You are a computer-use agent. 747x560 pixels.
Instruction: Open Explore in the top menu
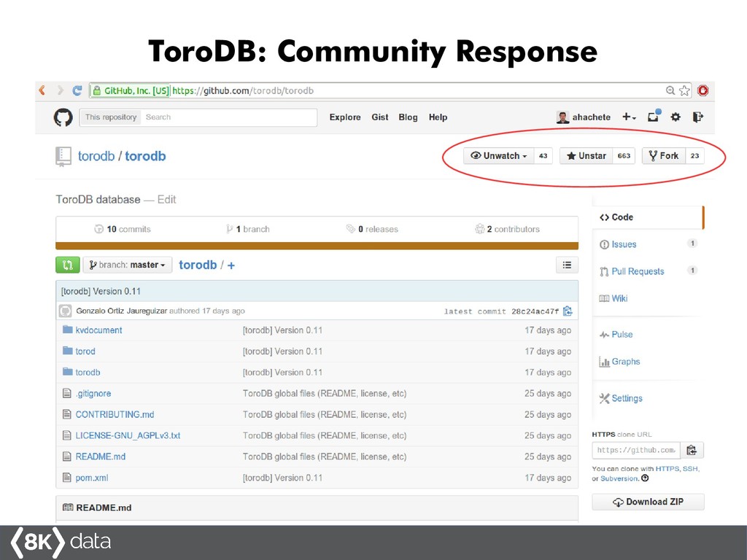[x=345, y=117]
